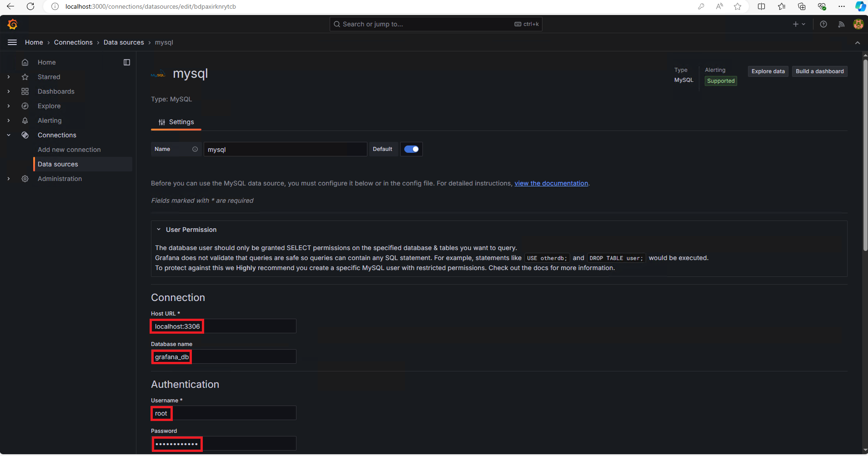868x456 pixels.
Task: Open the hamburger navigation menu
Action: pyautogui.click(x=12, y=42)
